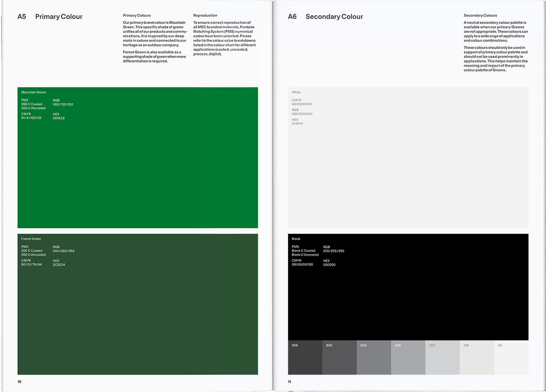Click the HEX value 2C5234

click(x=59, y=265)
